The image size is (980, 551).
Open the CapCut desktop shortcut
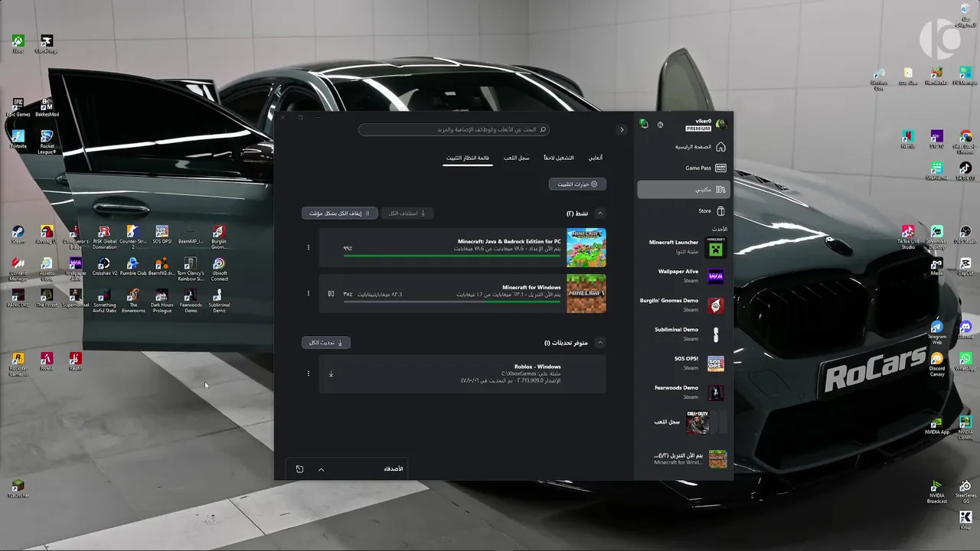coord(965,266)
